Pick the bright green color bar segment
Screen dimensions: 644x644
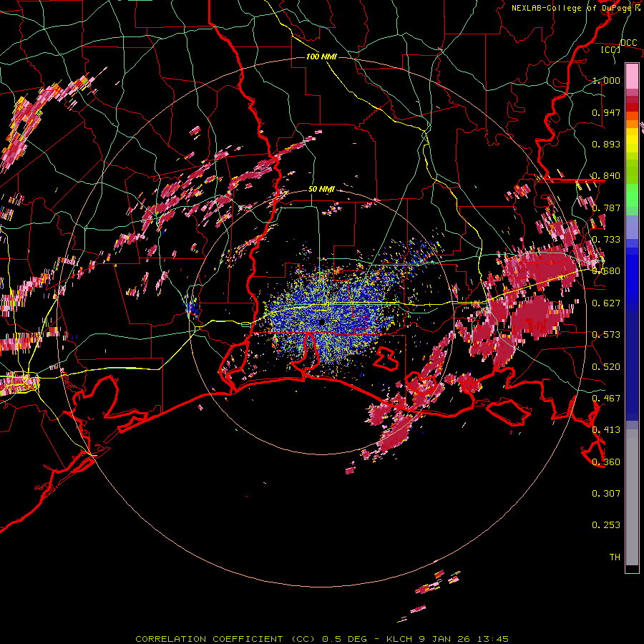point(632,195)
